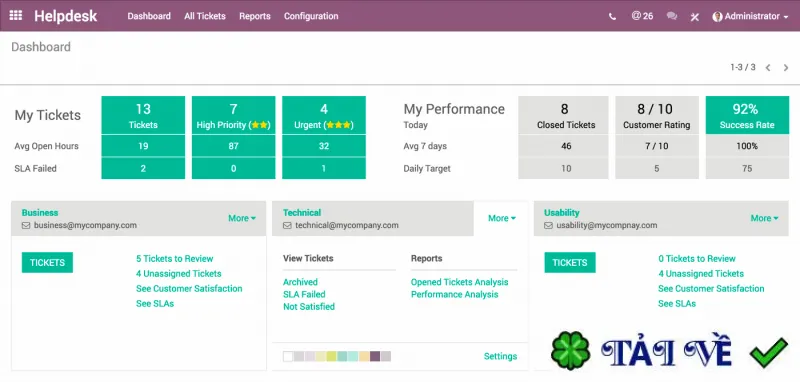Open Business 4 Unassigned Tickets link
800x382 pixels.
point(179,273)
